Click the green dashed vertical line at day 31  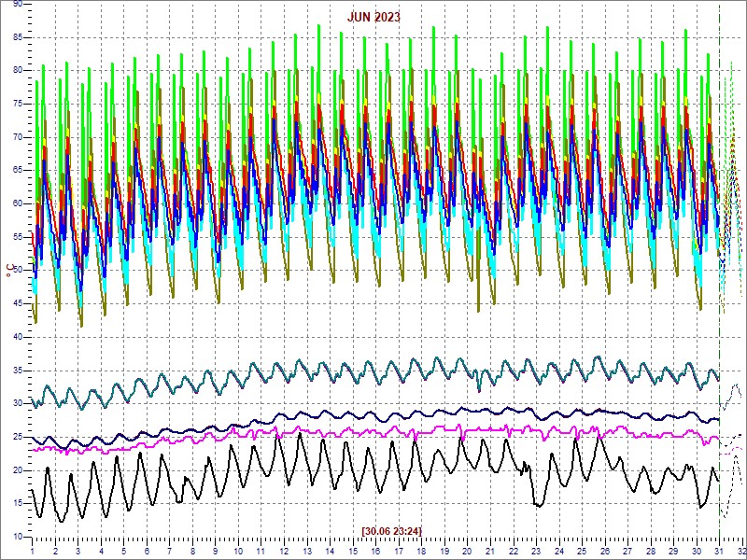[x=719, y=280]
